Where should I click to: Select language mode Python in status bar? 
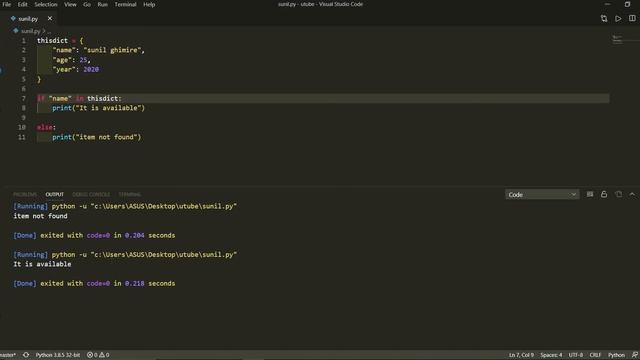pyautogui.click(x=616, y=355)
